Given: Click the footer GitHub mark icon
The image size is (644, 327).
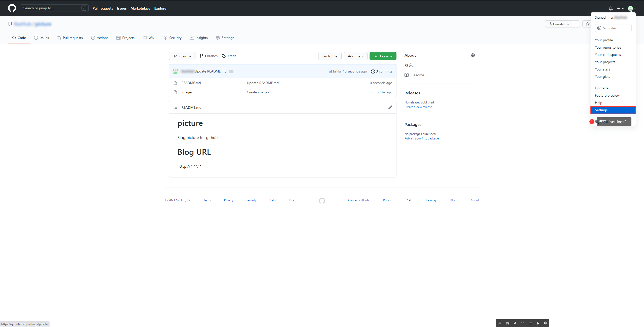Looking at the screenshot, I should point(322,201).
